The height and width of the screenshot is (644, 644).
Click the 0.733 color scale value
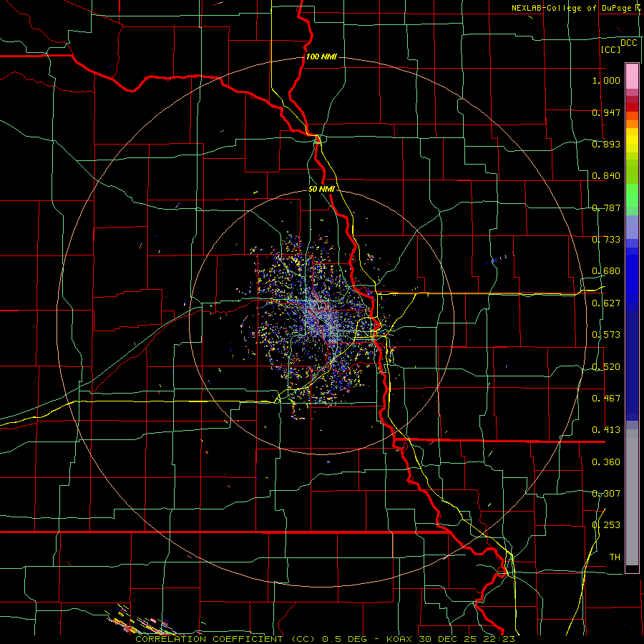coord(606,240)
